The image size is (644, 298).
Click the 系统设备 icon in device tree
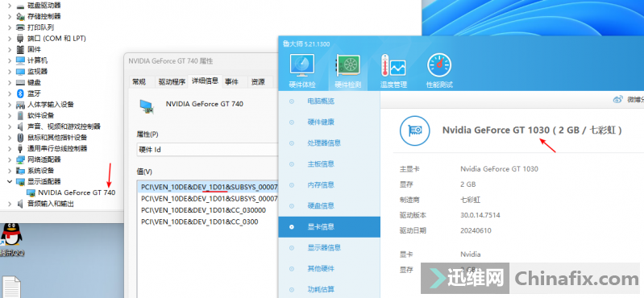point(20,171)
